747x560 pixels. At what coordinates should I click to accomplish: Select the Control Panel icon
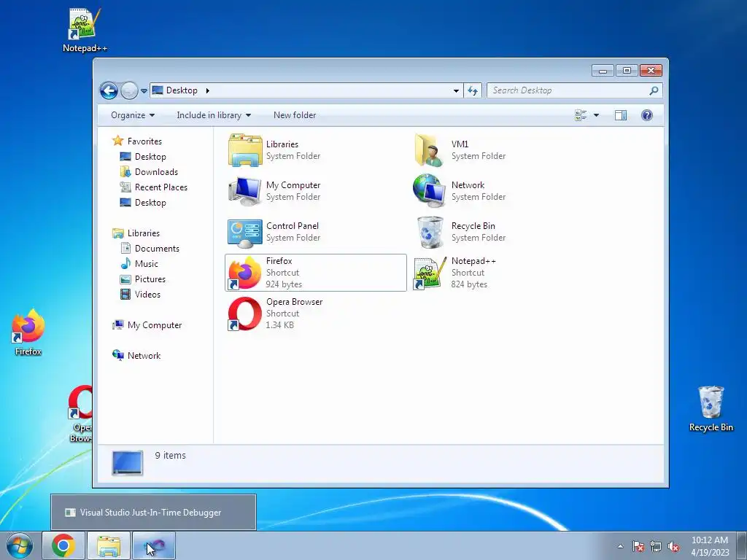click(x=245, y=233)
